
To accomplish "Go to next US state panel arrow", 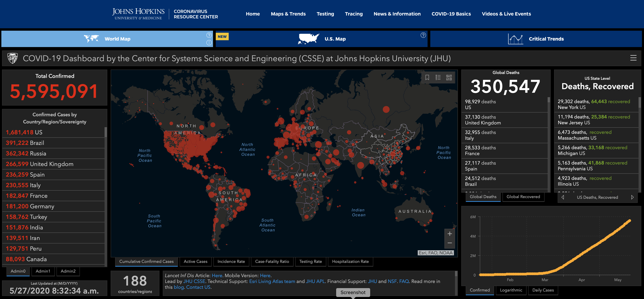I will point(632,197).
